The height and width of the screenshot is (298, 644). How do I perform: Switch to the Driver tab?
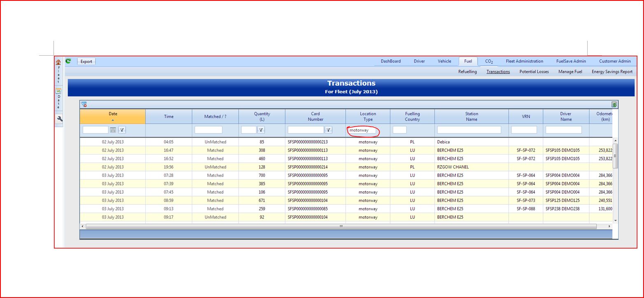(x=419, y=61)
